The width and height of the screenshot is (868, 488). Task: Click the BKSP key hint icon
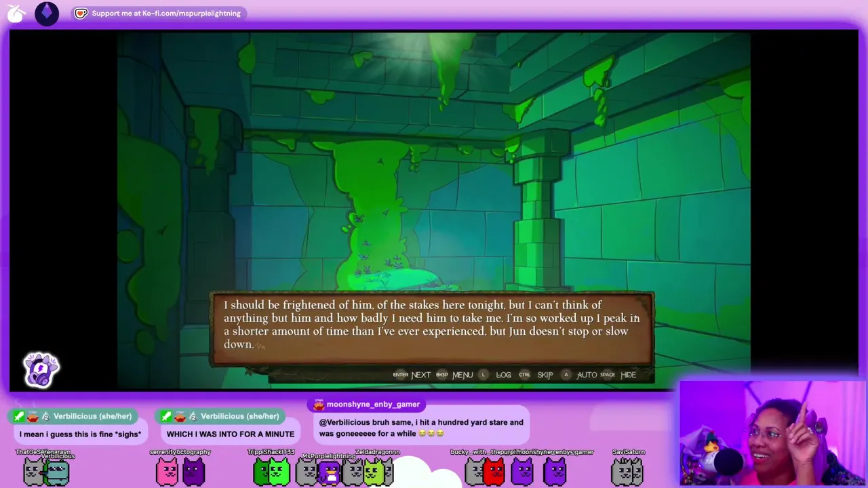(x=442, y=375)
